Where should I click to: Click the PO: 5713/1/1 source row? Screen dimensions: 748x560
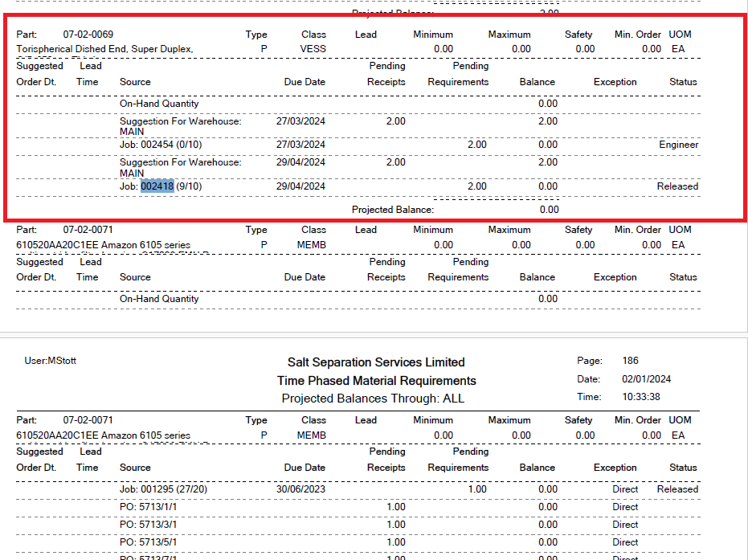(148, 507)
